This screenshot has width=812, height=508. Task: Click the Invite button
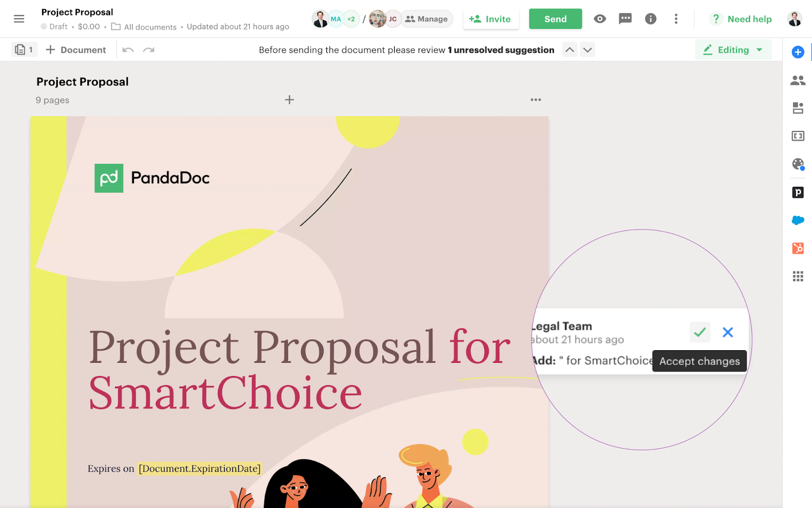click(491, 19)
